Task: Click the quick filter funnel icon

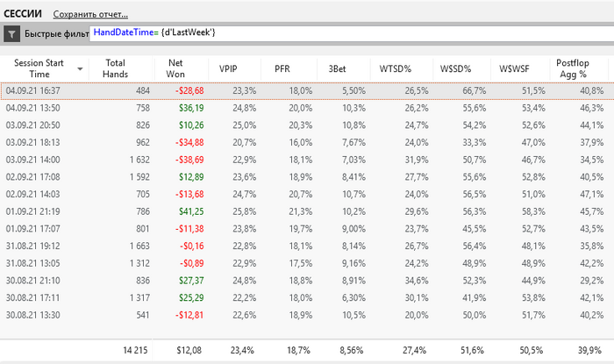Action: coord(11,34)
